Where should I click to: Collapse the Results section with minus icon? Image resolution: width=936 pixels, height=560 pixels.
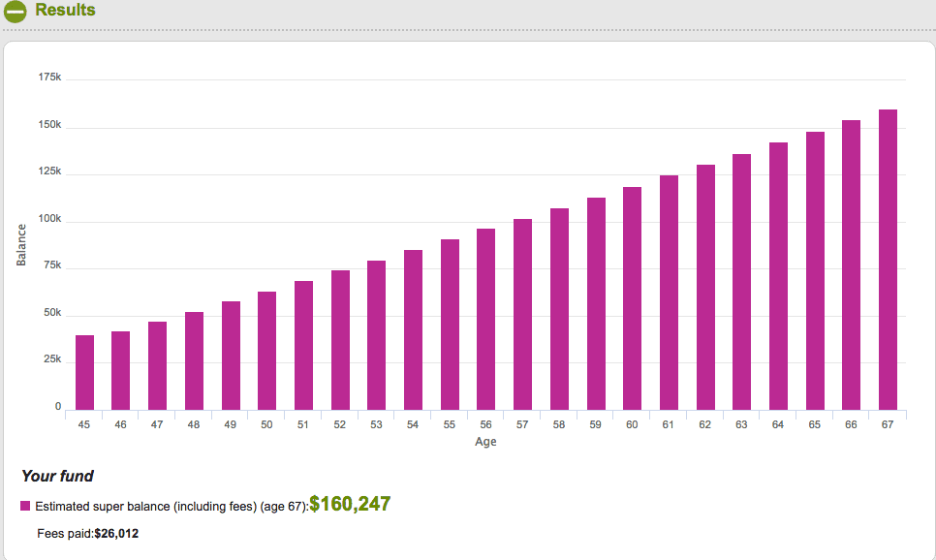coord(15,11)
